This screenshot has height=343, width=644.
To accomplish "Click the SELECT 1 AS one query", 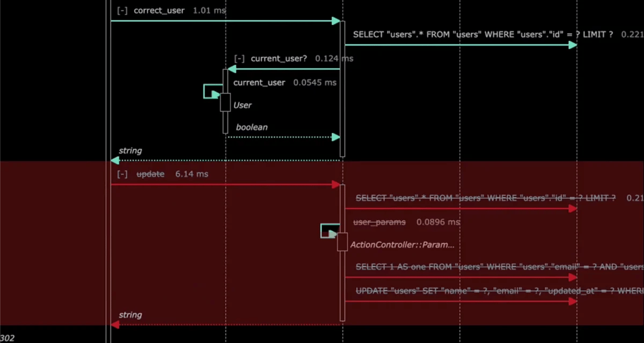I will pos(500,266).
